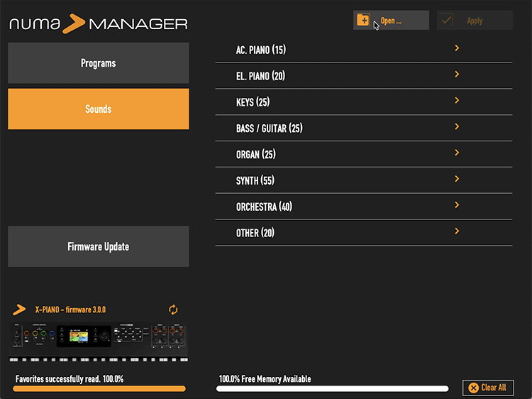Click the refresh icon next to X-PIANO firmware
Screen dimensions: 532x399
pos(173,310)
